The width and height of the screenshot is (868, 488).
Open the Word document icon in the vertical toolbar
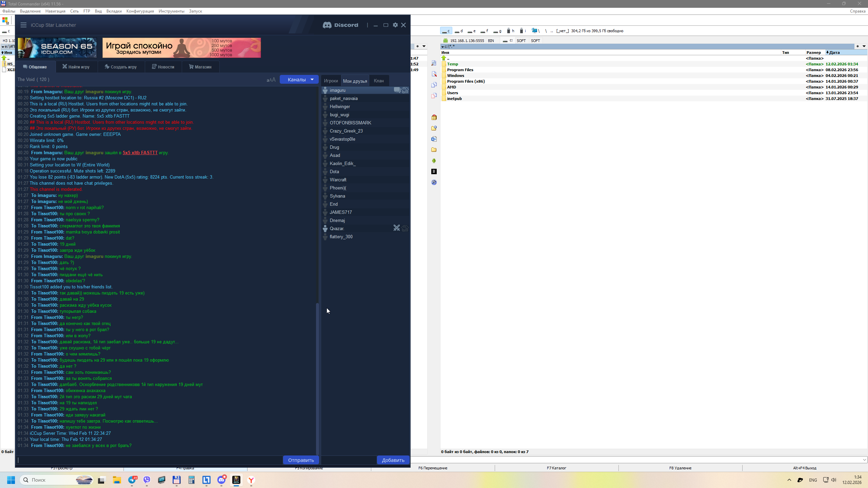434,139
